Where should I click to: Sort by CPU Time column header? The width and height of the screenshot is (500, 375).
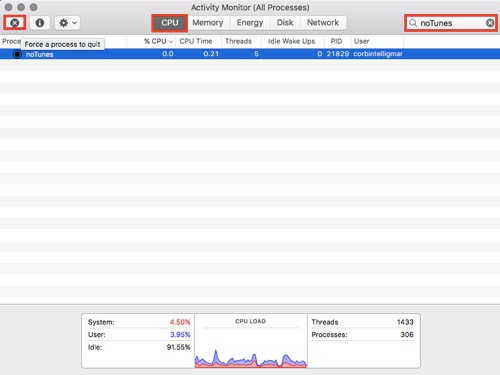point(196,41)
